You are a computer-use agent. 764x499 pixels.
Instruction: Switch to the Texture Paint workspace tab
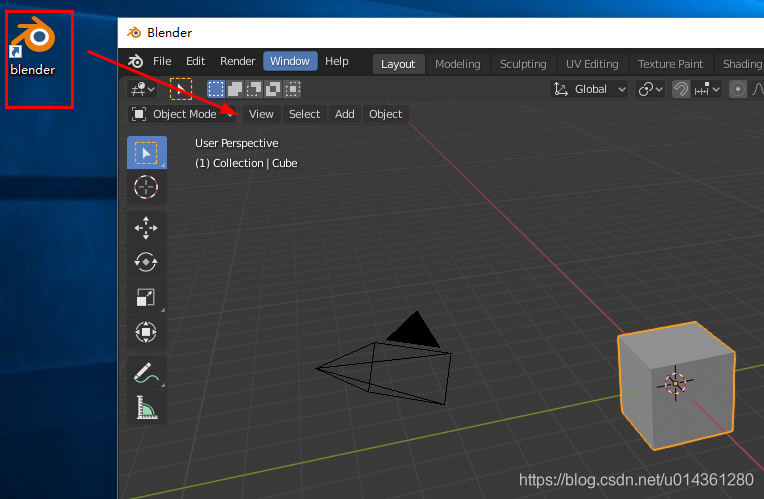(x=670, y=64)
